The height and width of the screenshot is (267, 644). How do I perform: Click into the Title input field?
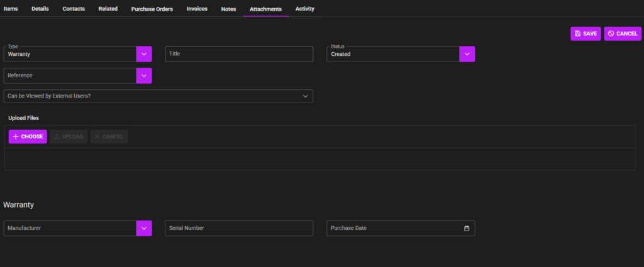pos(239,54)
